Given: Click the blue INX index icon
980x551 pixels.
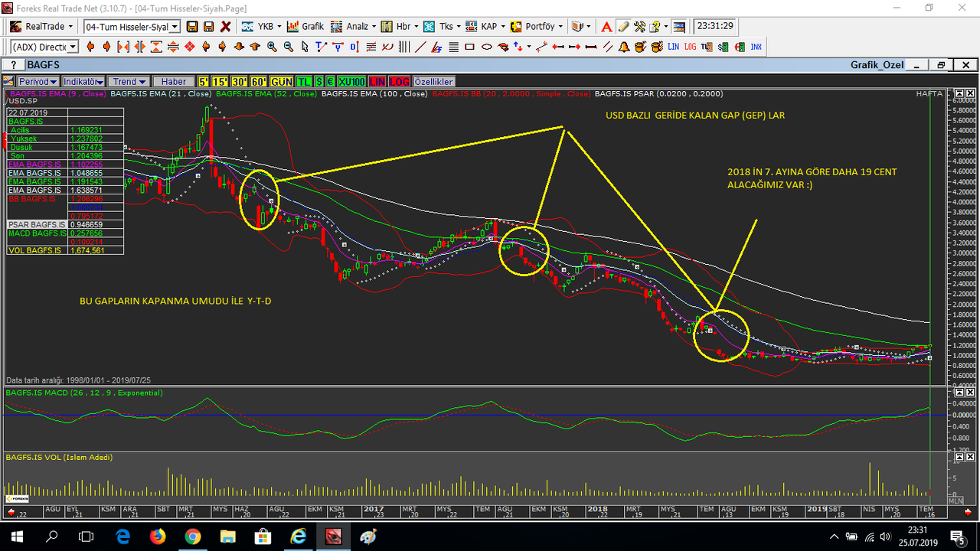Looking at the screenshot, I should [756, 47].
